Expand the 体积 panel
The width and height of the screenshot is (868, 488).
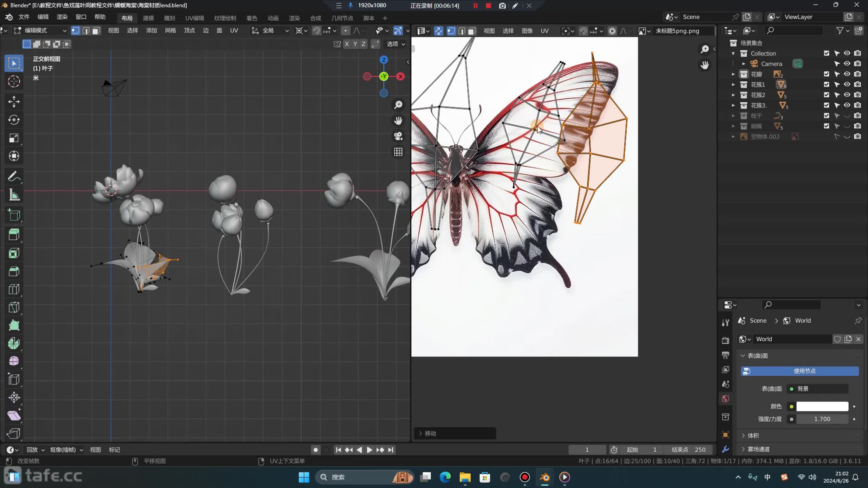(x=753, y=435)
